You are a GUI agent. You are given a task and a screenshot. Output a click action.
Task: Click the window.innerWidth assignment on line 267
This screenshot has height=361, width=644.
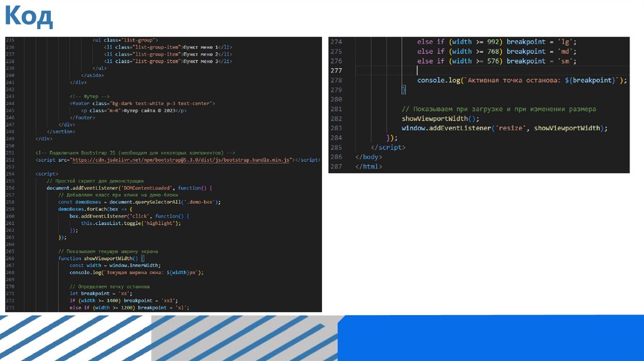(115, 265)
